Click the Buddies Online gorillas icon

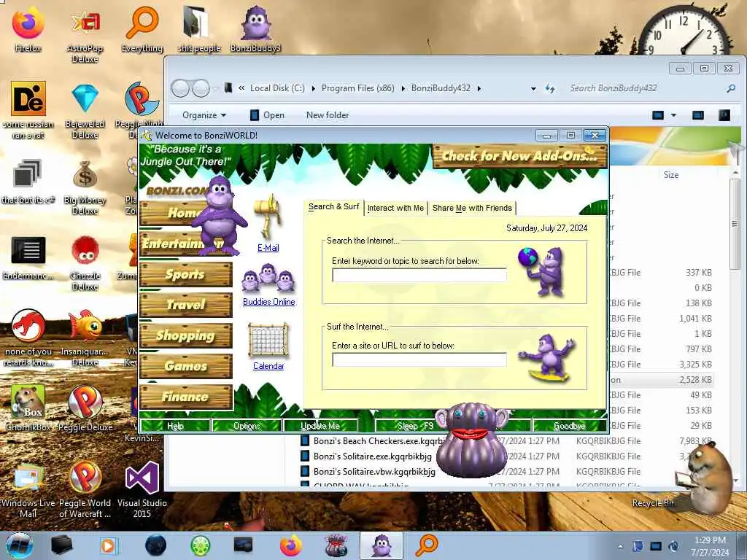[x=268, y=278]
